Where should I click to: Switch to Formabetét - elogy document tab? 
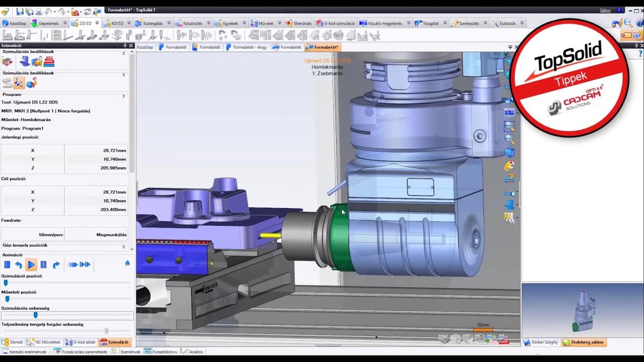tap(247, 47)
